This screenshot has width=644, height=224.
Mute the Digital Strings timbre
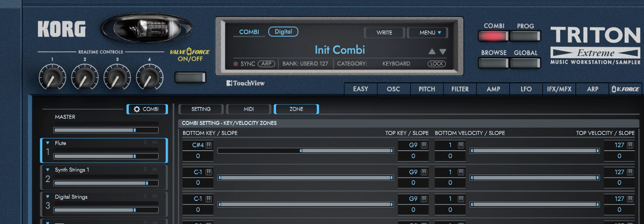[155, 197]
